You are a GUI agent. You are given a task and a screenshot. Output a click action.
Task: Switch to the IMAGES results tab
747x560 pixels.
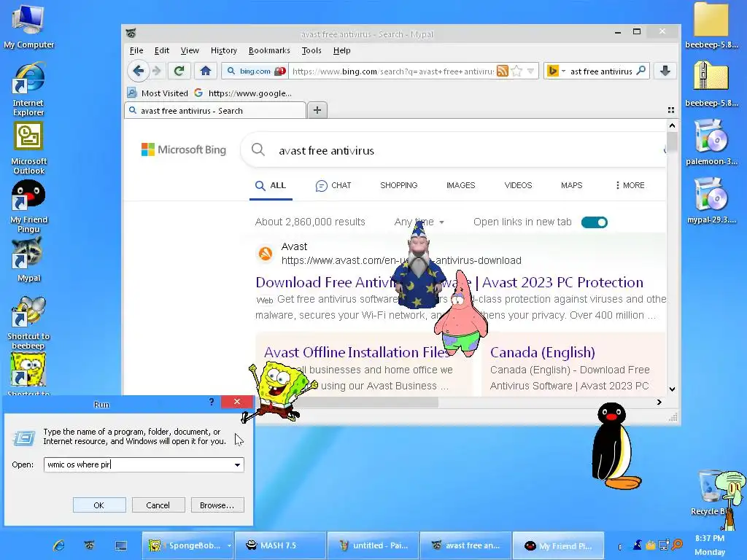coord(461,185)
